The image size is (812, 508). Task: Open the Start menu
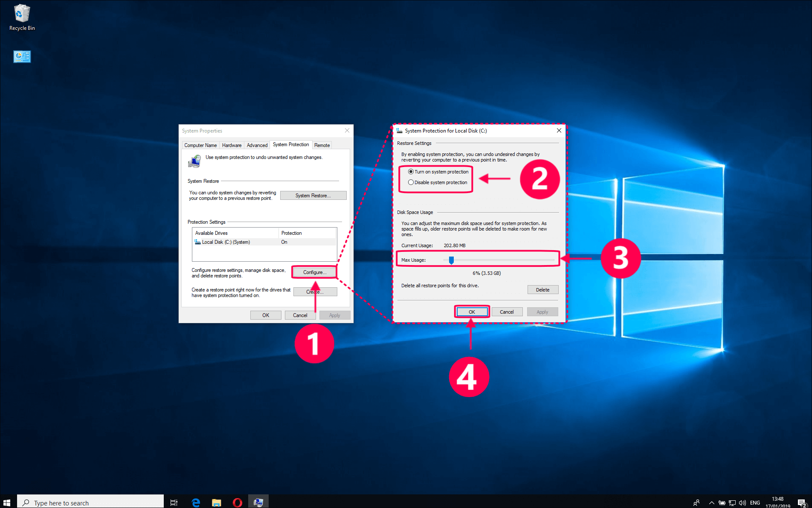coord(7,502)
